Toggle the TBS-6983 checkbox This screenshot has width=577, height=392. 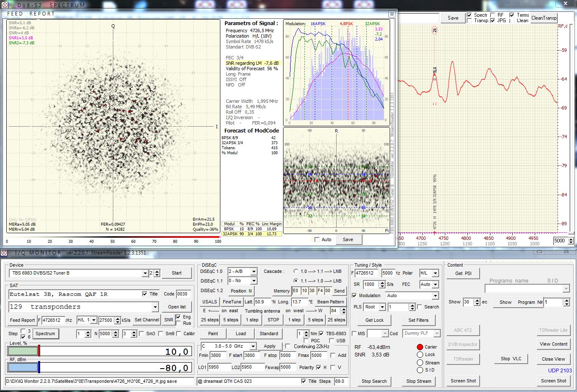(x=321, y=333)
